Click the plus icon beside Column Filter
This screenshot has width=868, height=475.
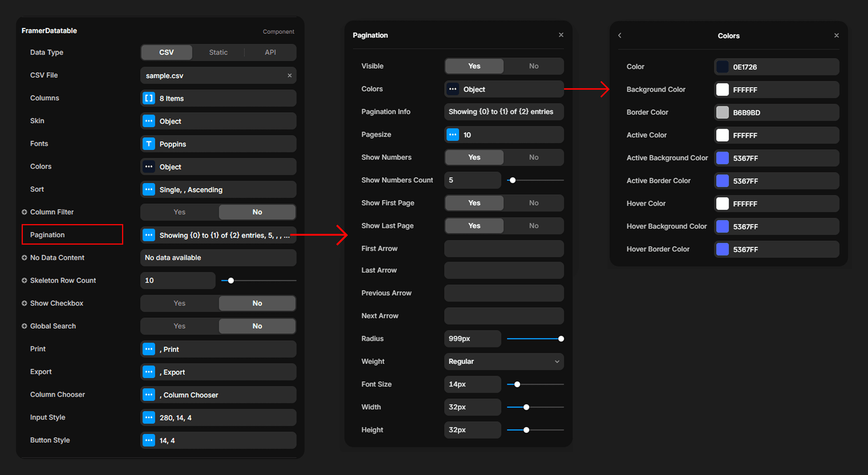(24, 212)
